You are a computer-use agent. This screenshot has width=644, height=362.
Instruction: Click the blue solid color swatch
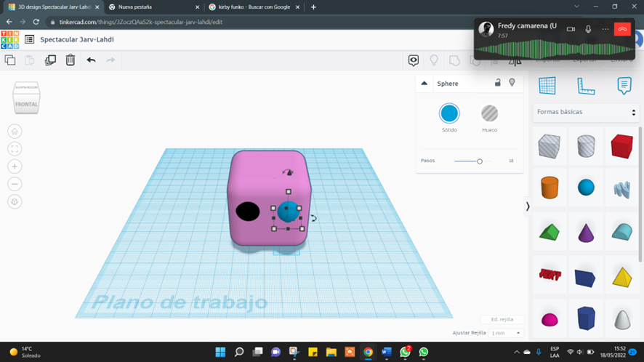point(449,113)
